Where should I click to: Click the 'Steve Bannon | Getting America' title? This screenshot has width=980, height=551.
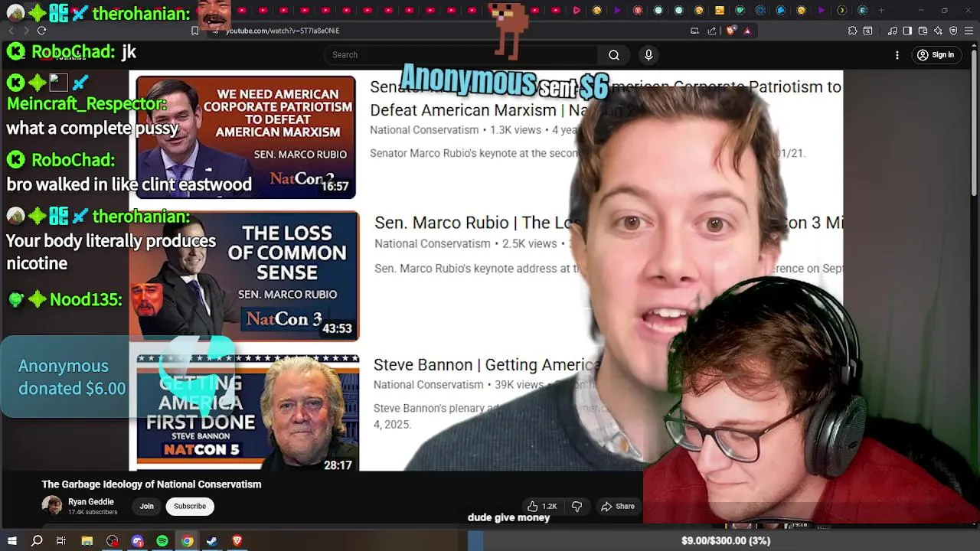[x=487, y=365]
